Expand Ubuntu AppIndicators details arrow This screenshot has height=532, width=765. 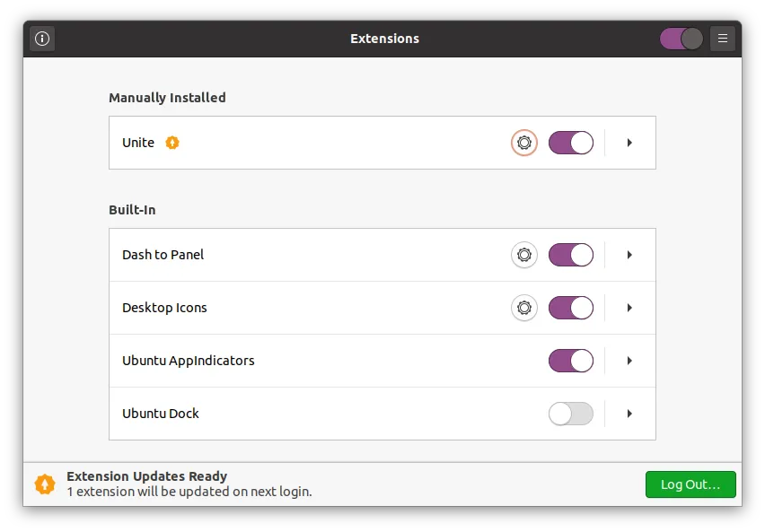629,361
